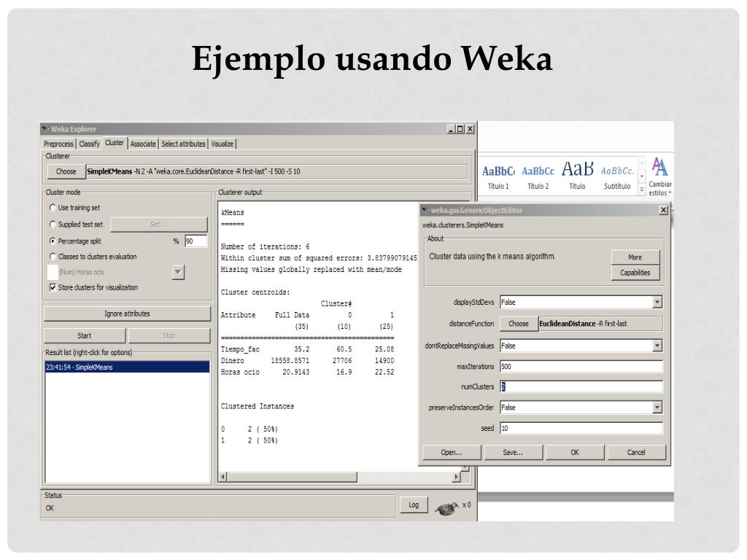Minimize the Weka Explorer window

(x=451, y=129)
